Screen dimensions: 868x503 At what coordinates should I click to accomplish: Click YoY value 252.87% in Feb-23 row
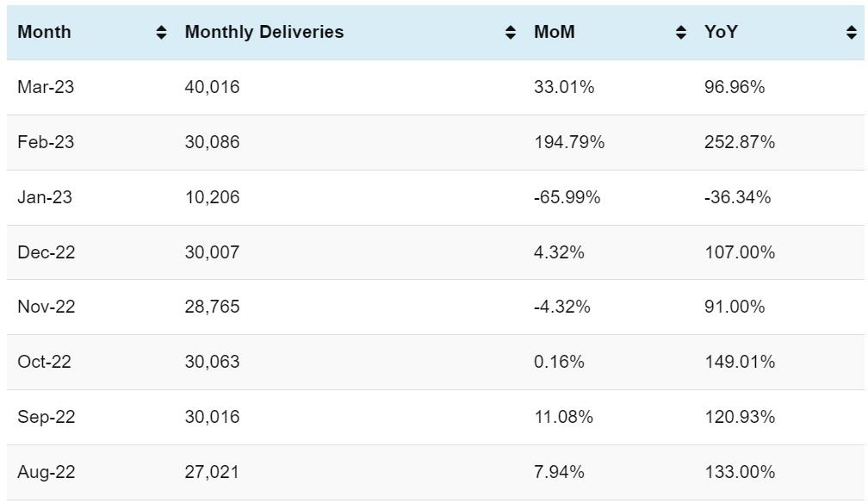(739, 142)
